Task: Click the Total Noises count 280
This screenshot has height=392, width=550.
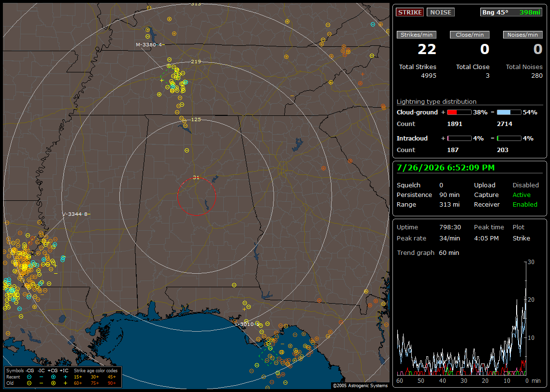Action: 536,76
